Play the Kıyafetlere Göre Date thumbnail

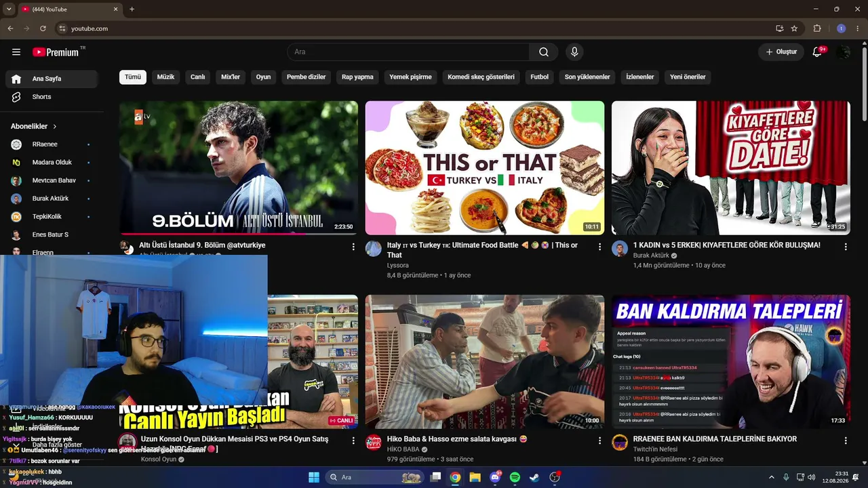tap(731, 168)
